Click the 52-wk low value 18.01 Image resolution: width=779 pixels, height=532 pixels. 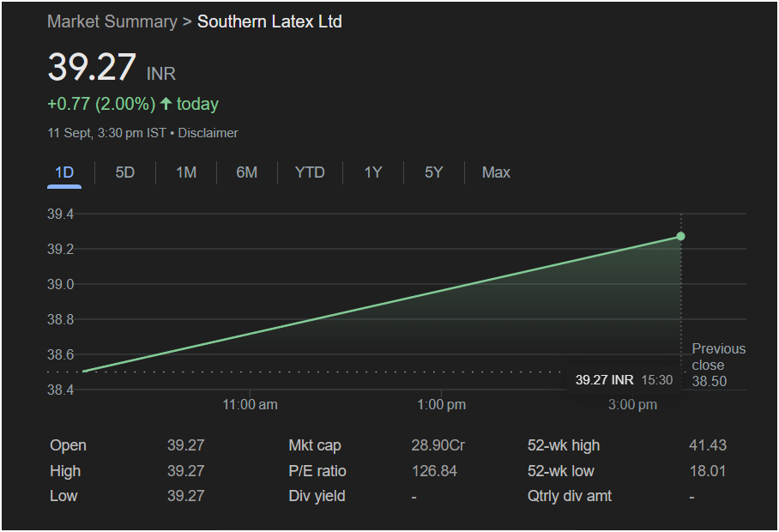point(708,471)
